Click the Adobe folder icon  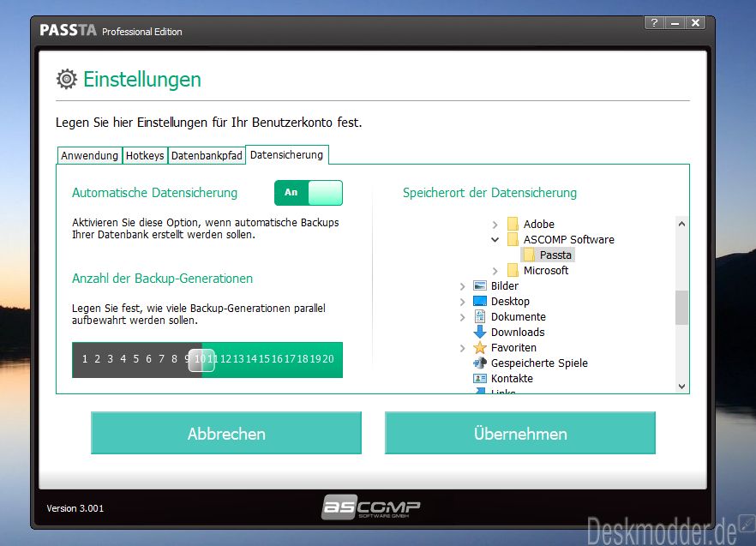pyautogui.click(x=513, y=224)
